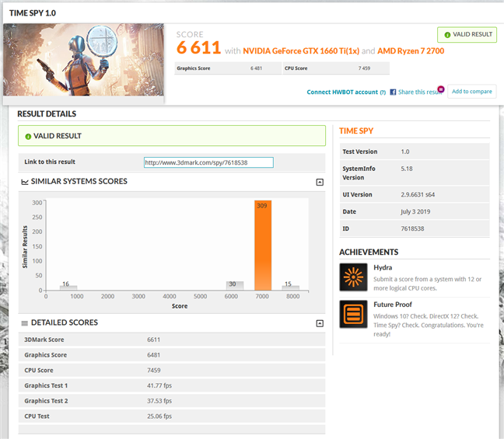The image size is (504, 439).
Task: Click the orange 309 bar in chart
Action: coord(263,246)
